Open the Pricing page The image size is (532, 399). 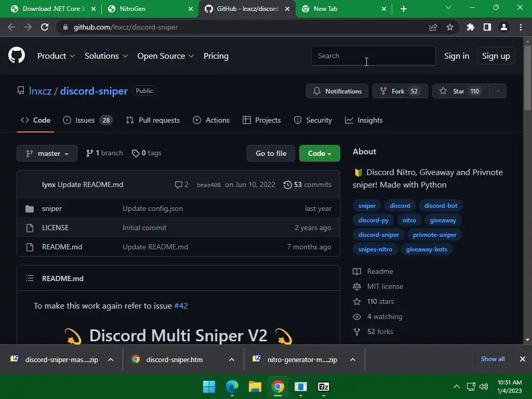(x=216, y=56)
